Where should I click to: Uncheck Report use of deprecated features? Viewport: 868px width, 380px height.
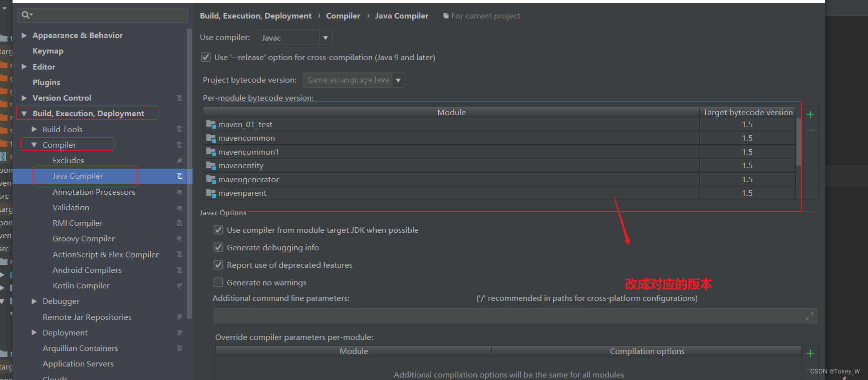(x=218, y=265)
